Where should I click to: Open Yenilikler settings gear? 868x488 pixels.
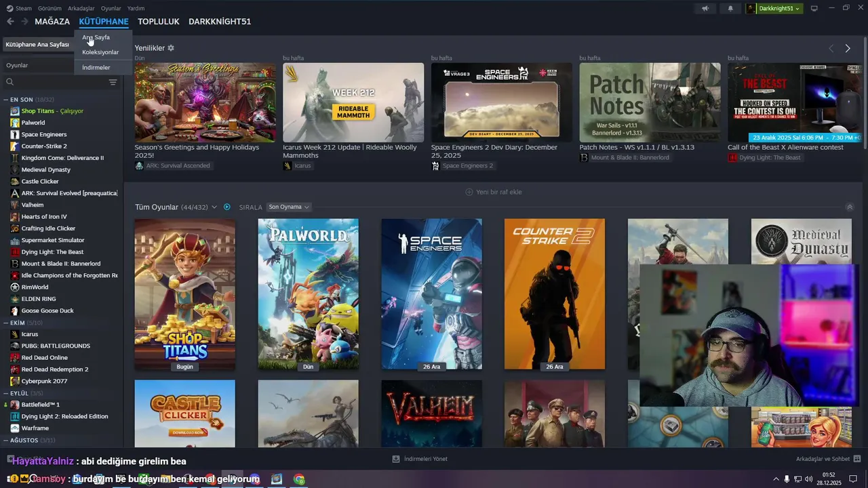[x=171, y=48]
